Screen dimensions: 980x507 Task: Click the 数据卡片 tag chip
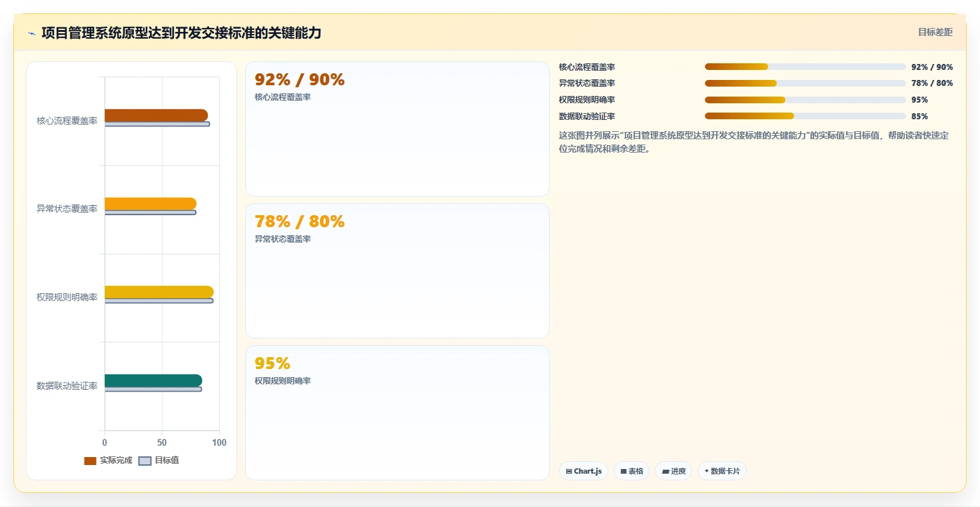pos(722,471)
